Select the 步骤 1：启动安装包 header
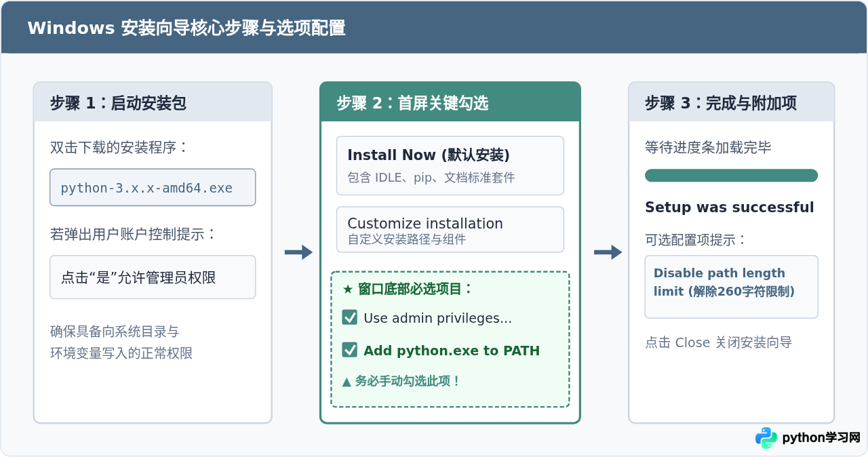Viewport: 868px width, 457px height. (153, 102)
